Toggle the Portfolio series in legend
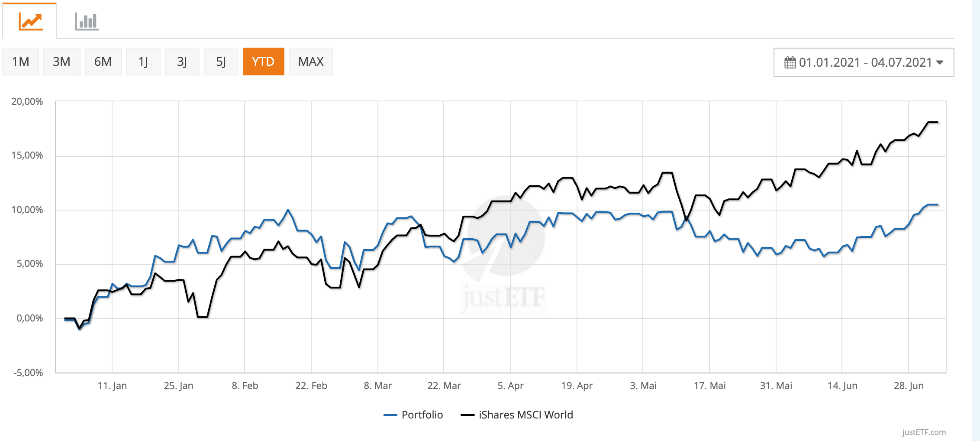The height and width of the screenshot is (441, 980). 422,415
